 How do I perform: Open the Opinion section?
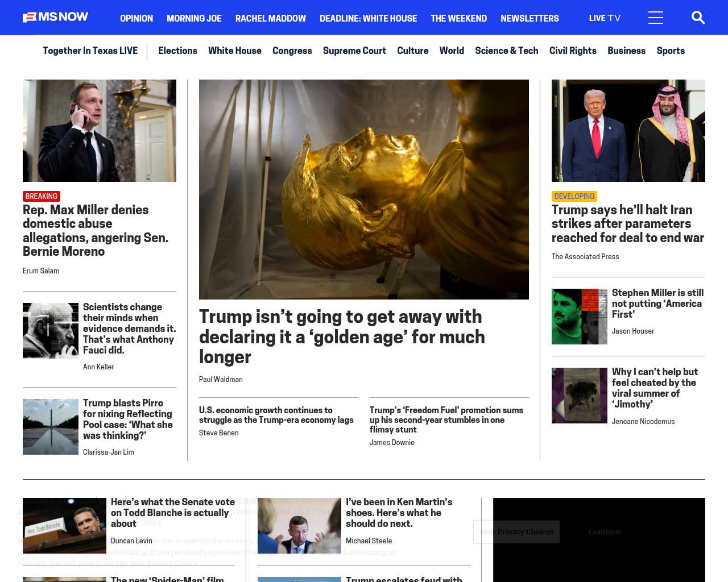tap(136, 18)
